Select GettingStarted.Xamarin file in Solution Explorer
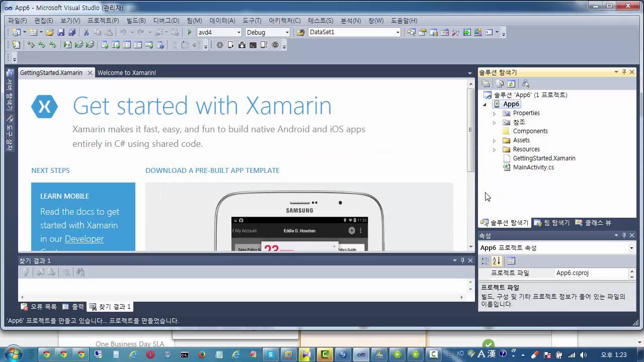Viewport: 644px width, 362px height. pyautogui.click(x=544, y=158)
